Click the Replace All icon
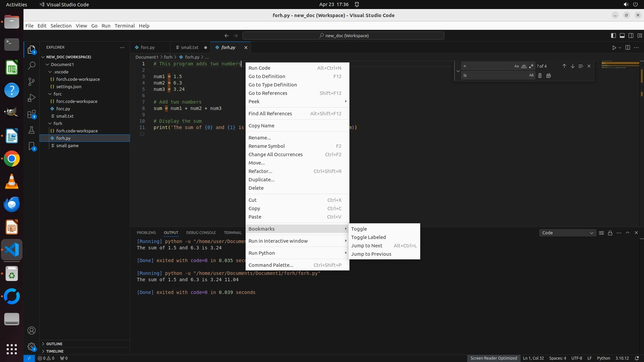 (x=548, y=75)
